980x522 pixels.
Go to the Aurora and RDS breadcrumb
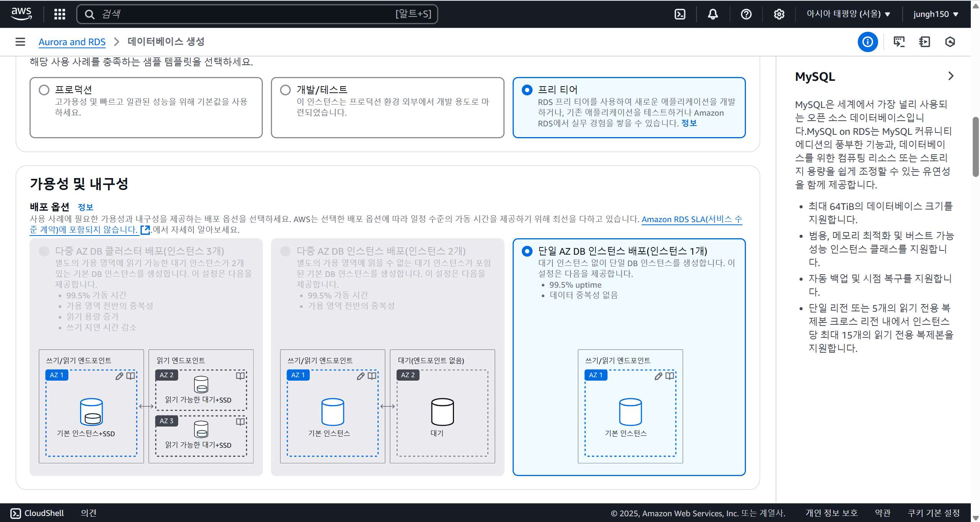[72, 42]
